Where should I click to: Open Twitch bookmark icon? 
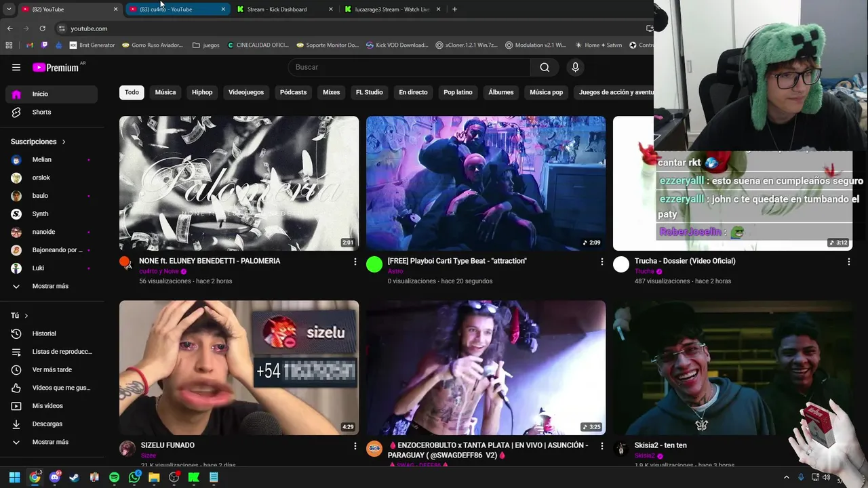pos(45,45)
